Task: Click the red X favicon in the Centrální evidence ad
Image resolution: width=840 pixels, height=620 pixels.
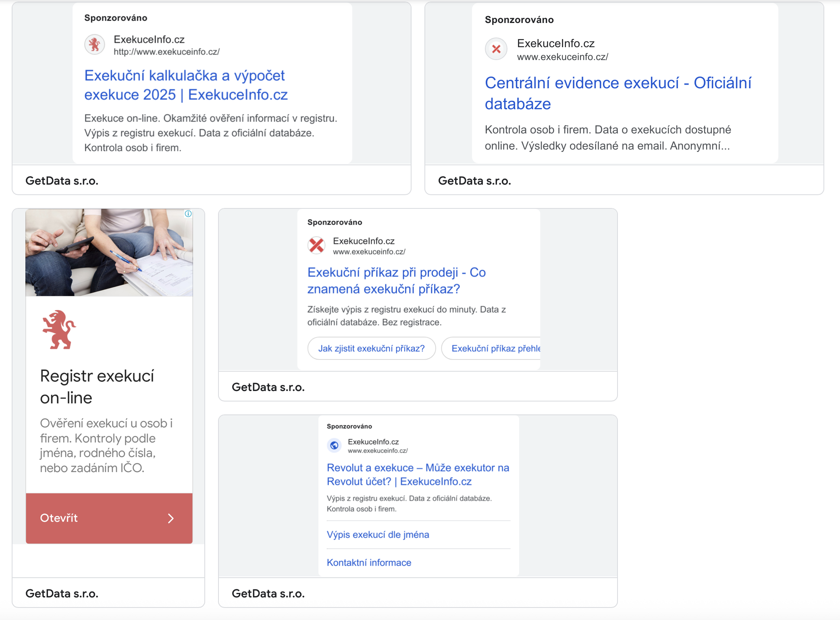Action: point(496,49)
